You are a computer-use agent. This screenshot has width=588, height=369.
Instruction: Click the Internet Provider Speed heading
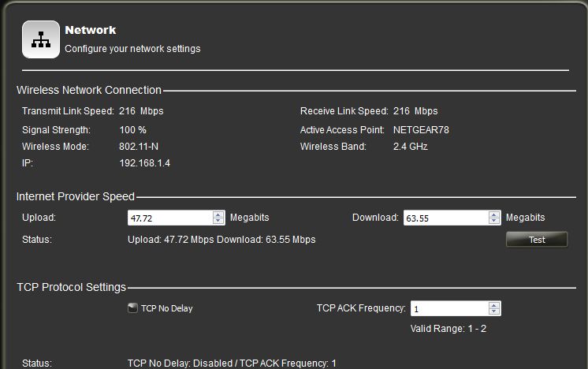coord(76,196)
